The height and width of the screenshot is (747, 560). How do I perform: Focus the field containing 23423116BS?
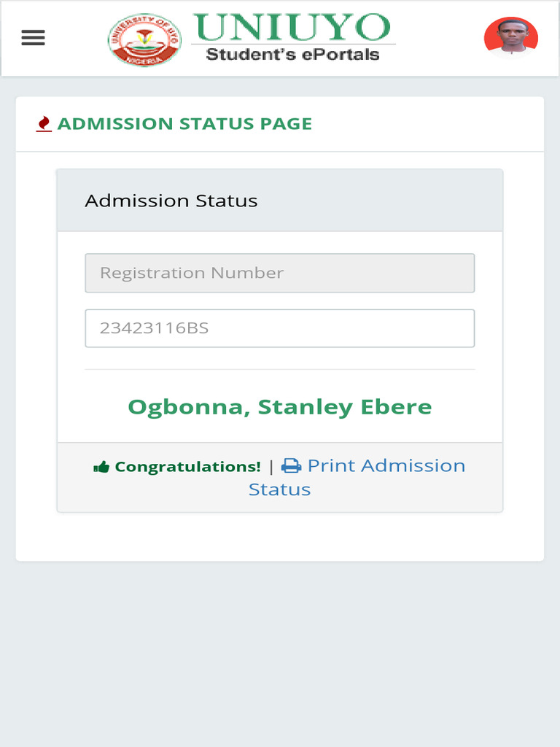pyautogui.click(x=280, y=328)
